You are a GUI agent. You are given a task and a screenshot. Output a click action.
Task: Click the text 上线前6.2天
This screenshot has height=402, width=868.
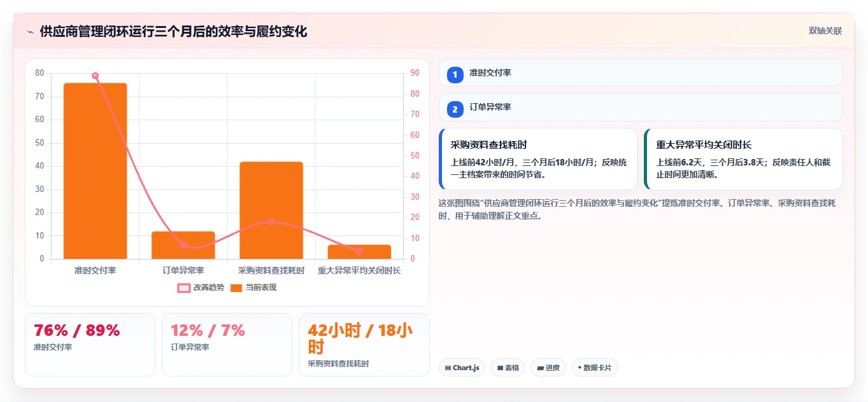(681, 162)
